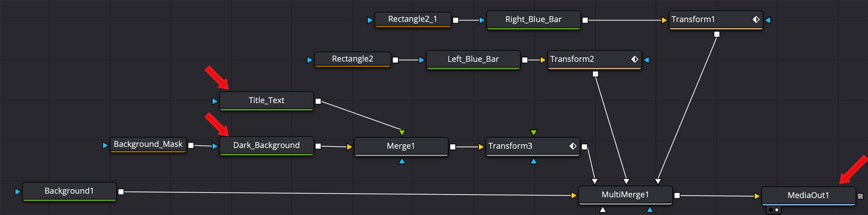This screenshot has width=868, height=215.
Task: Click the blue mask input right of Transform1
Action: [x=768, y=20]
